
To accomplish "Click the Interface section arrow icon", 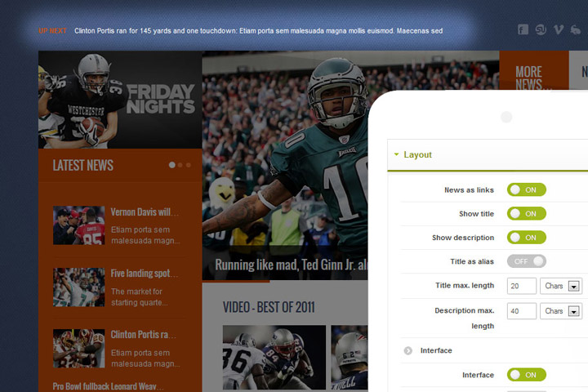I will pyautogui.click(x=408, y=350).
